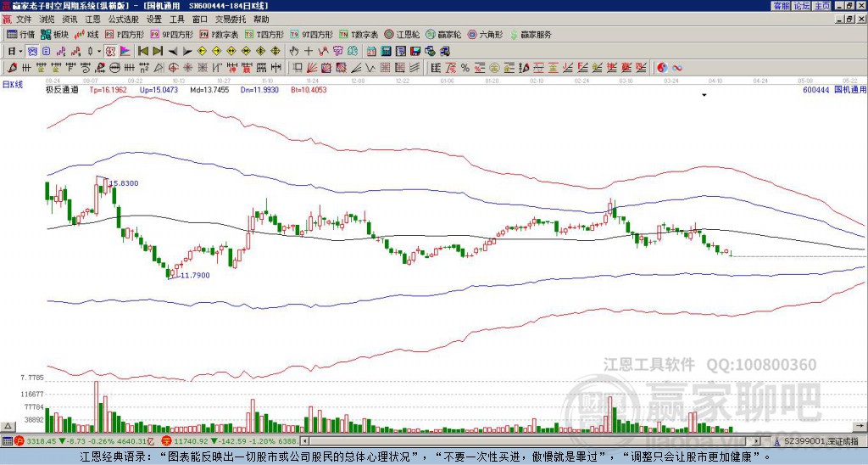This screenshot has width=868, height=465.
Task: Select the circle with horizontal lines tool
Action: pos(115,68)
